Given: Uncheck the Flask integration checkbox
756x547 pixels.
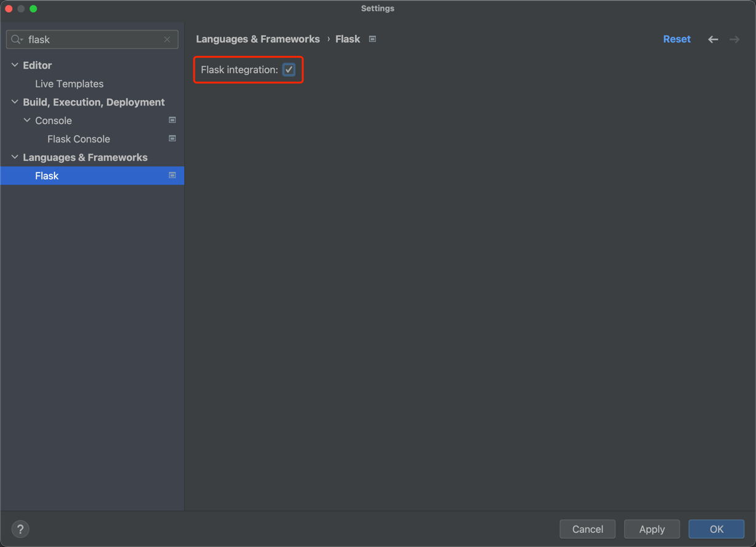Looking at the screenshot, I should (289, 69).
